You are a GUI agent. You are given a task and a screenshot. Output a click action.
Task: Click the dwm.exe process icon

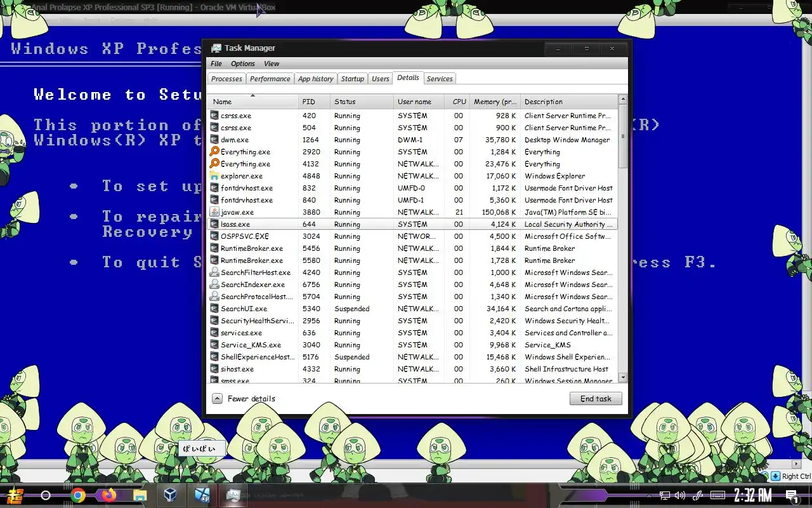tap(214, 140)
